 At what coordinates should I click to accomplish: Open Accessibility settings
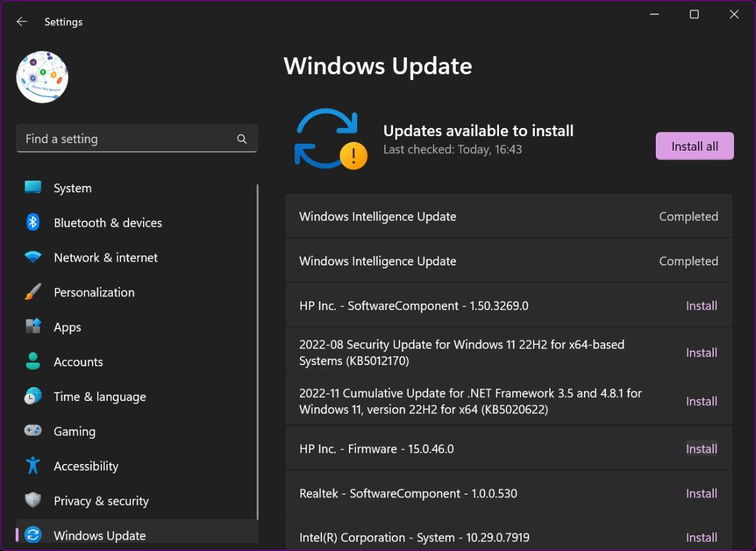tap(33, 465)
